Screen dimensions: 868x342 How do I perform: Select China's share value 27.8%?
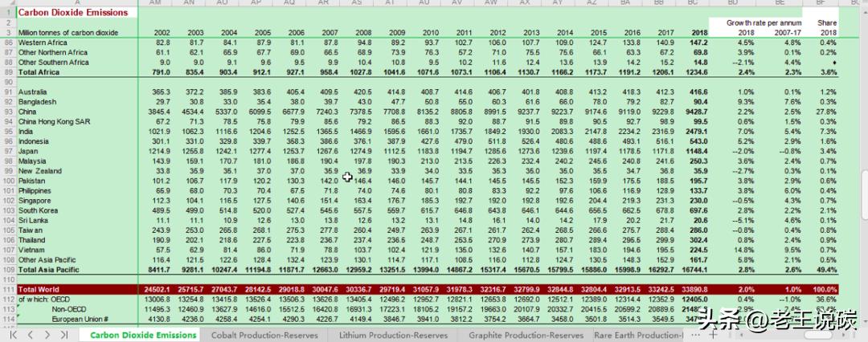[x=821, y=112]
